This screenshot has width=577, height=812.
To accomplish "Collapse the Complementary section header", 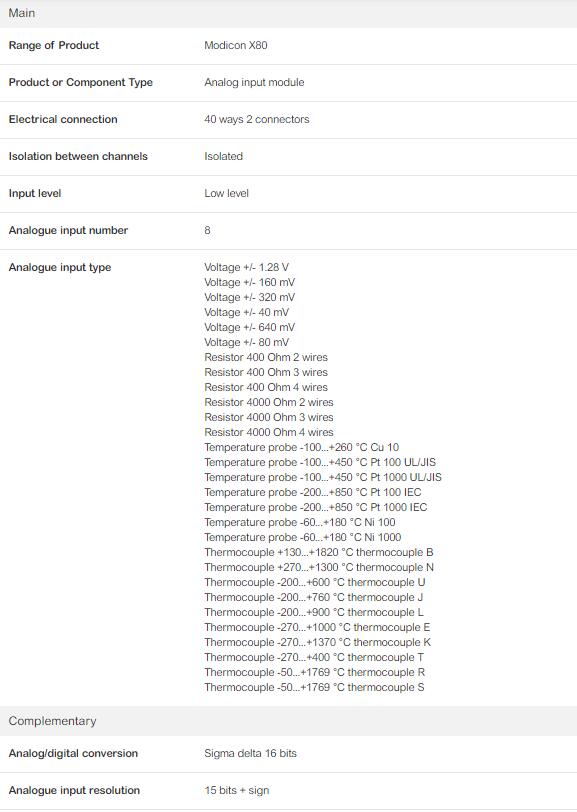I will point(288,721).
